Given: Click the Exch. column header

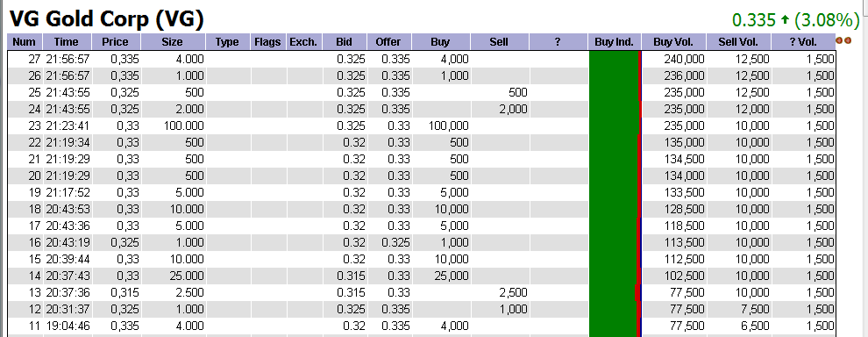Looking at the screenshot, I should (x=303, y=41).
